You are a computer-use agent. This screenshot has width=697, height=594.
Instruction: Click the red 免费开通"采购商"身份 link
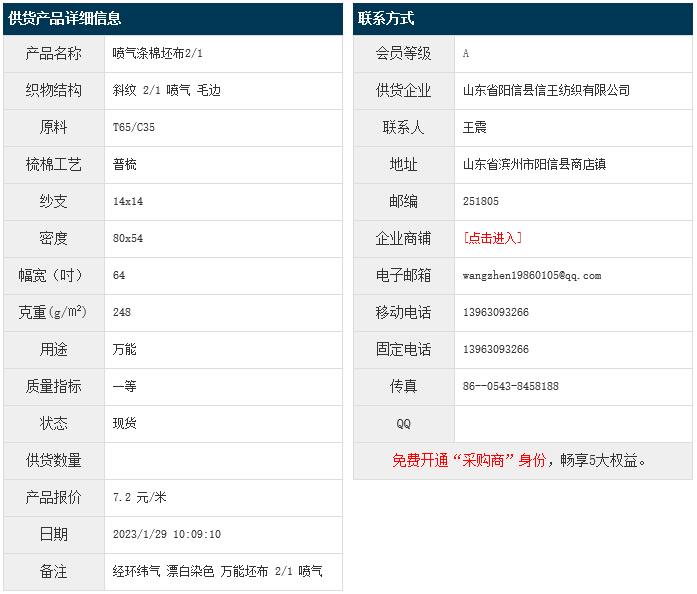469,460
